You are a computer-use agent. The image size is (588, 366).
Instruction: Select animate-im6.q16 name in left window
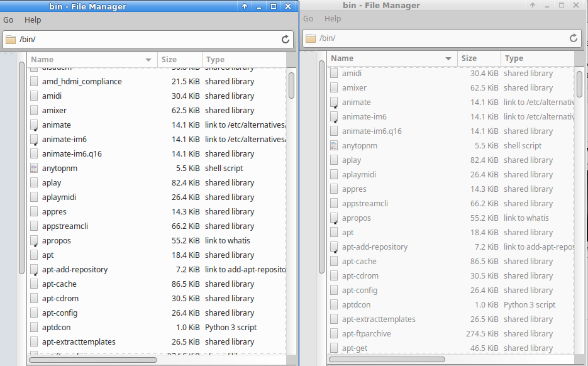pos(72,153)
